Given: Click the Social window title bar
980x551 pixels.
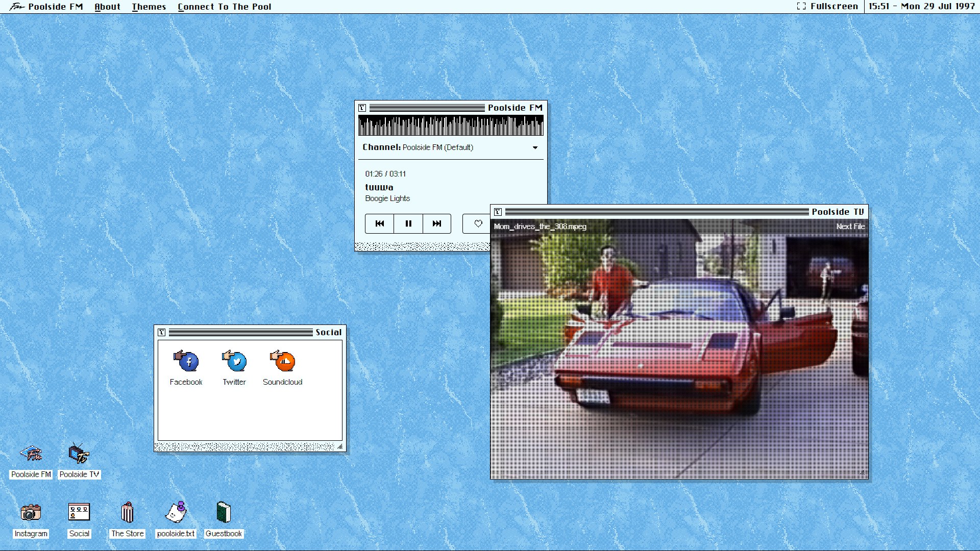Looking at the screenshot, I should (x=250, y=332).
